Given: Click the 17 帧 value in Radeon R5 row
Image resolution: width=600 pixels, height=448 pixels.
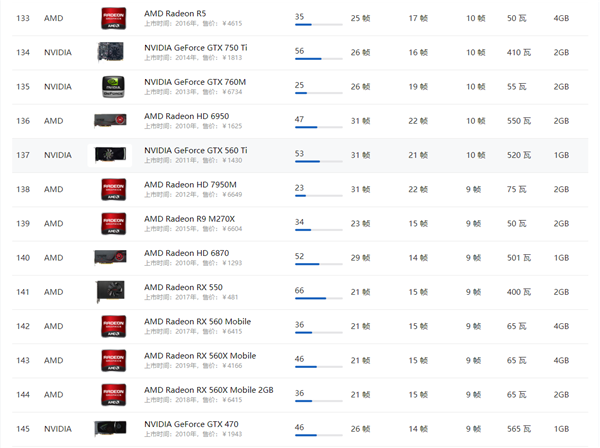Looking at the screenshot, I should [x=418, y=18].
